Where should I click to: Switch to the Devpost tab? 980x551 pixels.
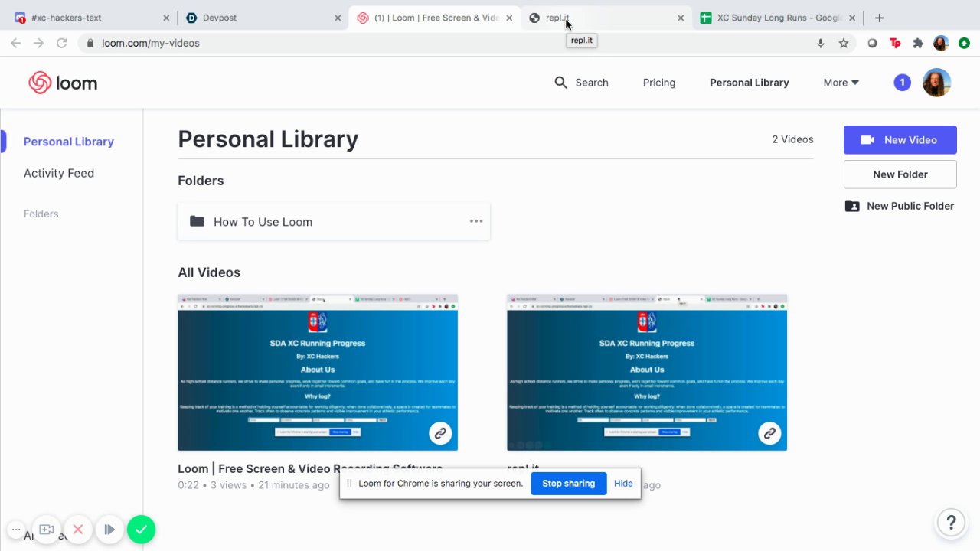[x=263, y=18]
